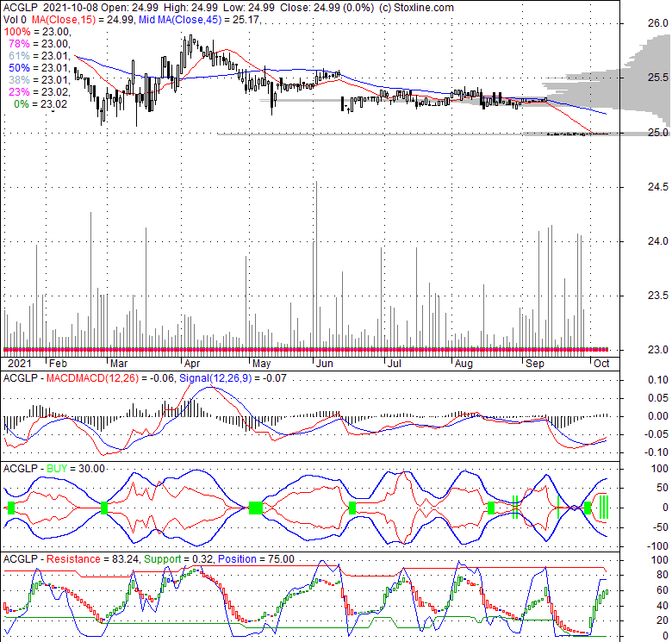Click the 'Aug' month label
Screen dimensions: 672x642
tap(464, 364)
